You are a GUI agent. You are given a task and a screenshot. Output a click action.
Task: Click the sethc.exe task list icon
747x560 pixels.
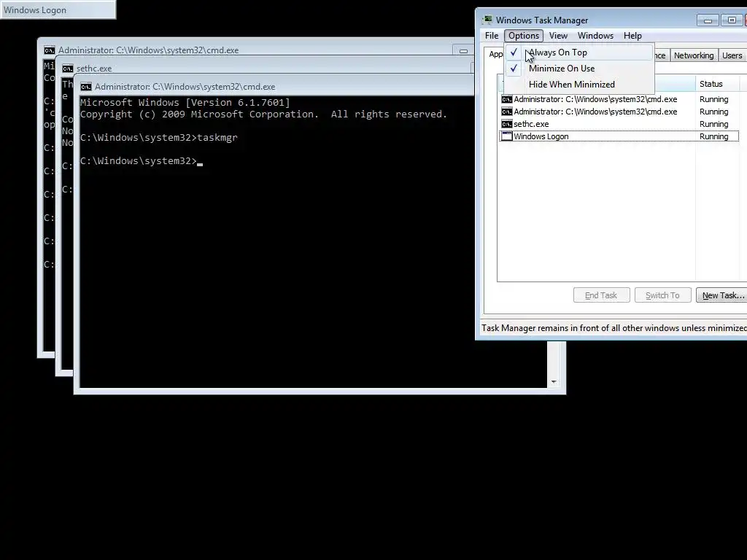(x=506, y=124)
